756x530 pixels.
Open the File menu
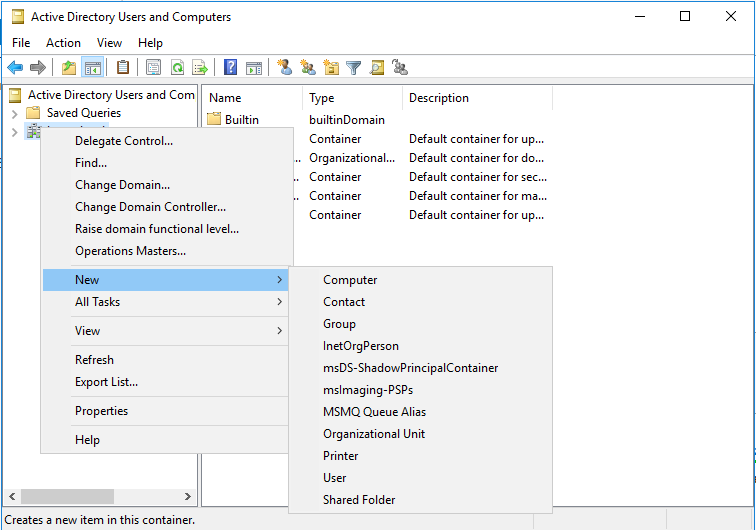coord(21,43)
